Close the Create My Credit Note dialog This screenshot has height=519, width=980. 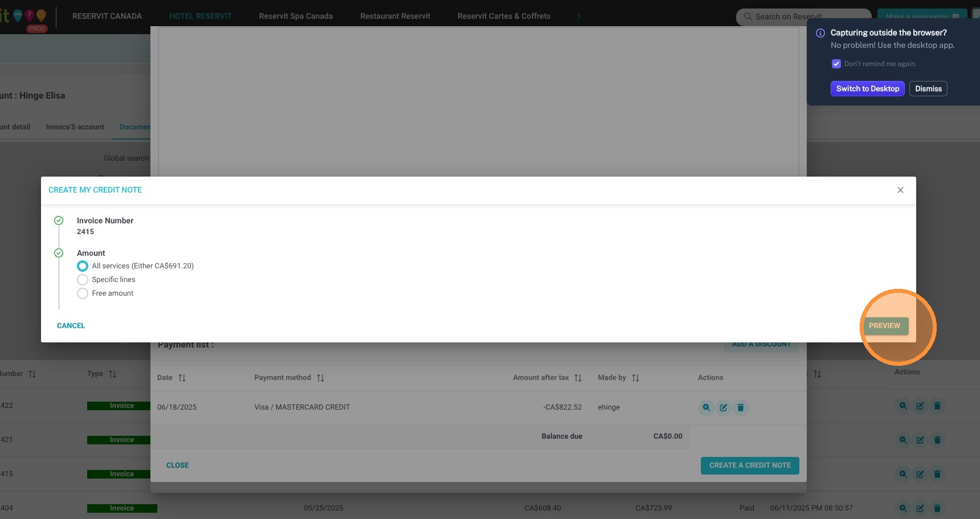pyautogui.click(x=900, y=190)
